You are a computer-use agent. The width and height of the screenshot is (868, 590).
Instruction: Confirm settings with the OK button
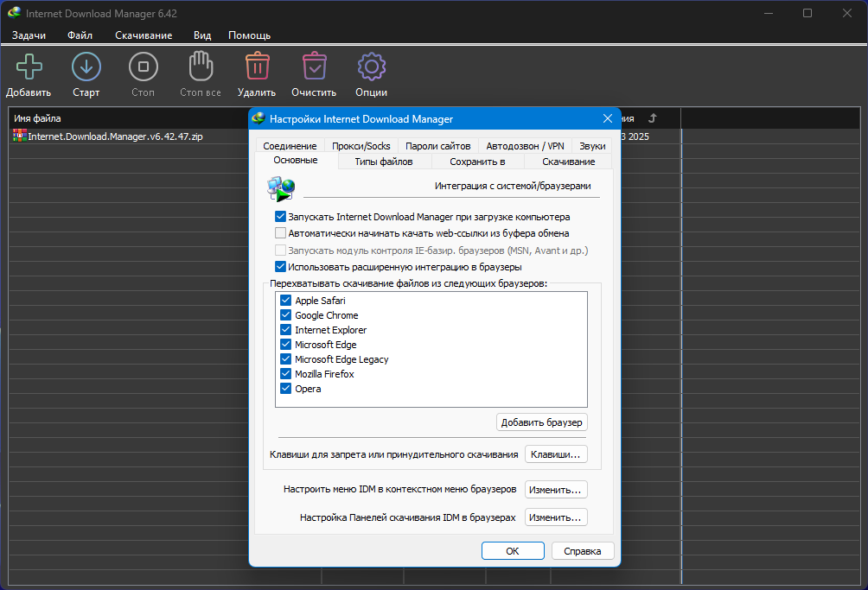tap(513, 551)
